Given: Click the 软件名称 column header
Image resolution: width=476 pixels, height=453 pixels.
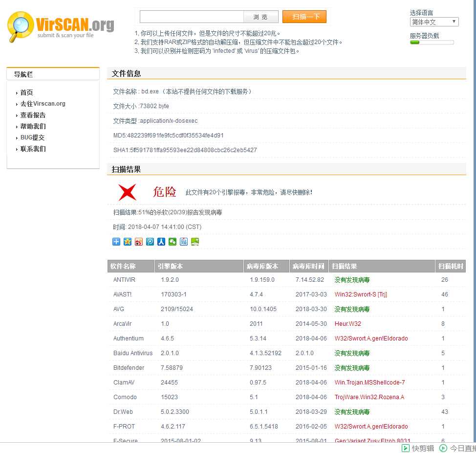Looking at the screenshot, I should click(x=131, y=266).
